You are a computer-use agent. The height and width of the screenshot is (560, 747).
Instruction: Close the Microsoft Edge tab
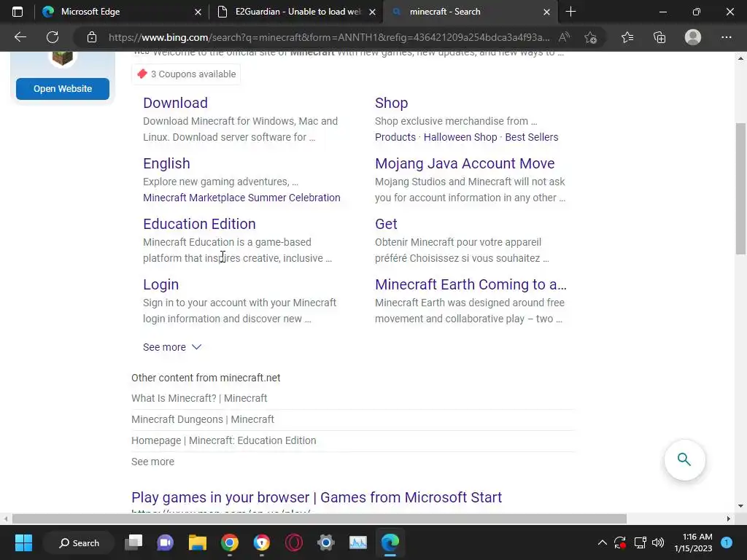pyautogui.click(x=198, y=12)
